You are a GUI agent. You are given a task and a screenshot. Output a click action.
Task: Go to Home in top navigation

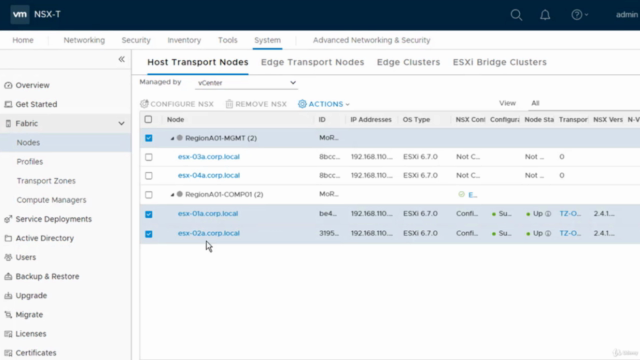(x=23, y=40)
